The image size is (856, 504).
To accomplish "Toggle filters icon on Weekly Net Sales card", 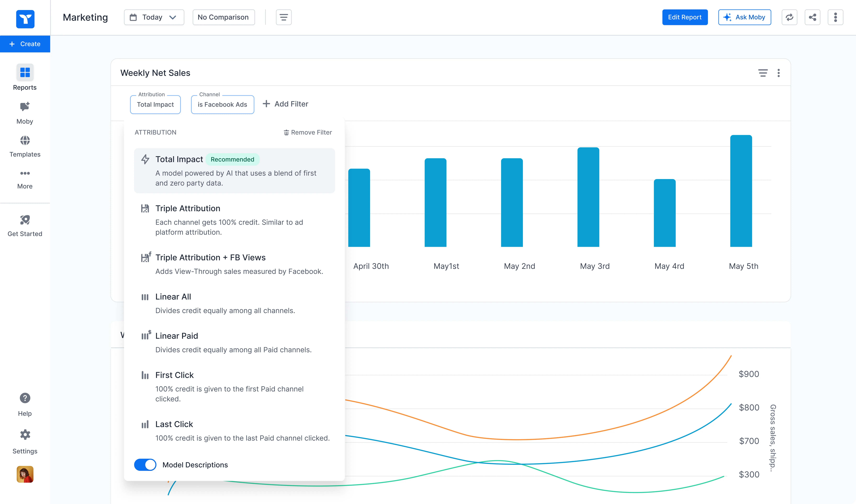I will (x=763, y=73).
